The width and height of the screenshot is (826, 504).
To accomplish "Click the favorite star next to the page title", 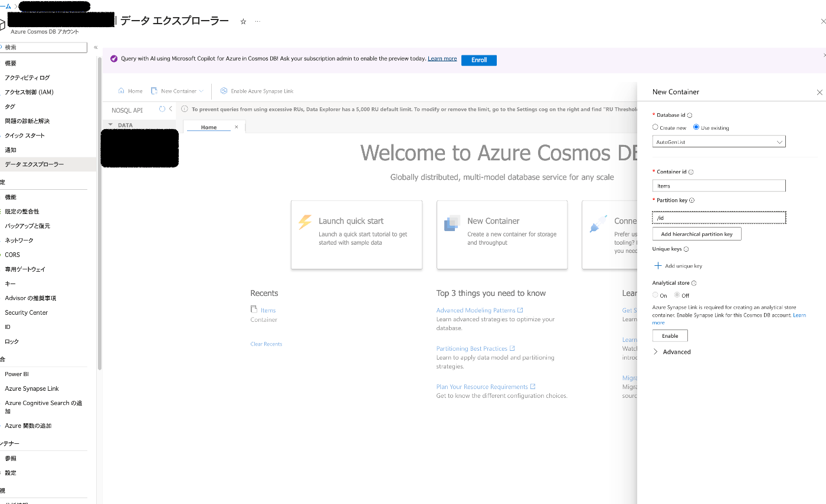I will pyautogui.click(x=243, y=21).
